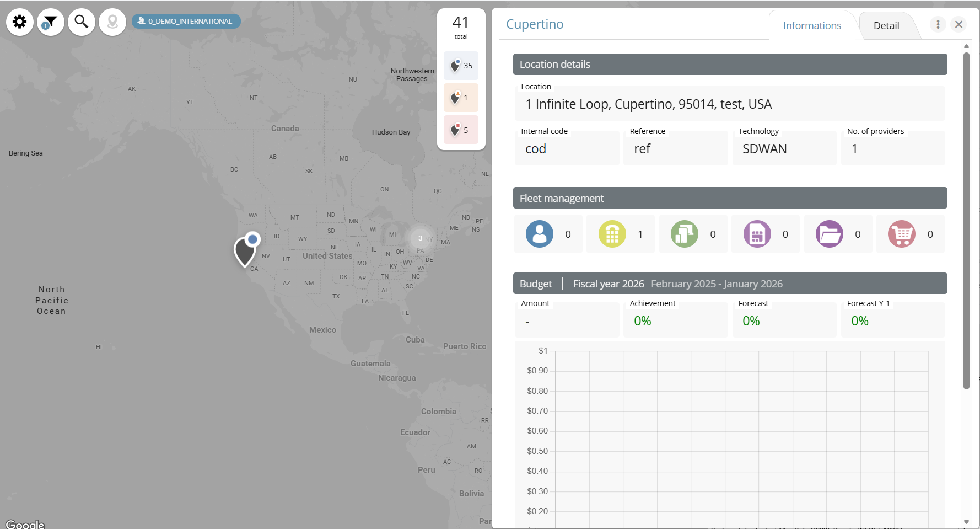Toggle the orange-marker filter showing 1

pyautogui.click(x=461, y=98)
